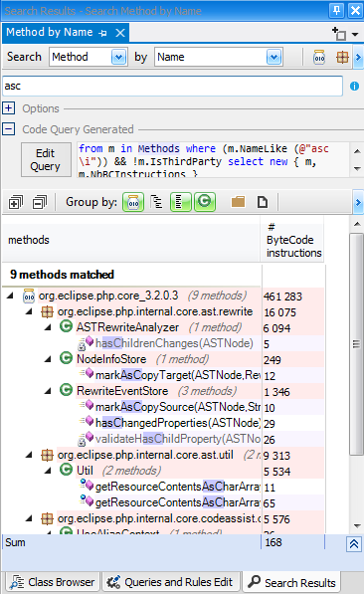
Task: Collapse the RewriteEventStore class node
Action: pos(48,391)
